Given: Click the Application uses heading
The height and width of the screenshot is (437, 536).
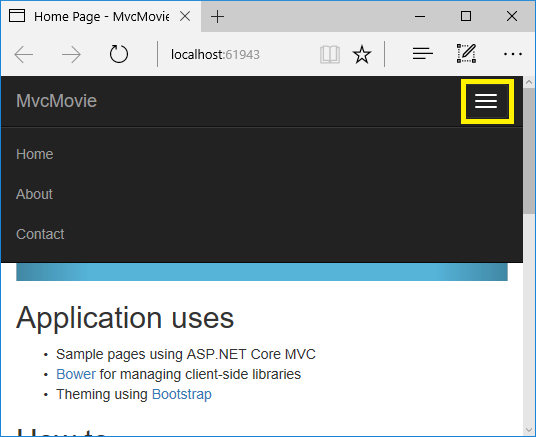Looking at the screenshot, I should 125,318.
